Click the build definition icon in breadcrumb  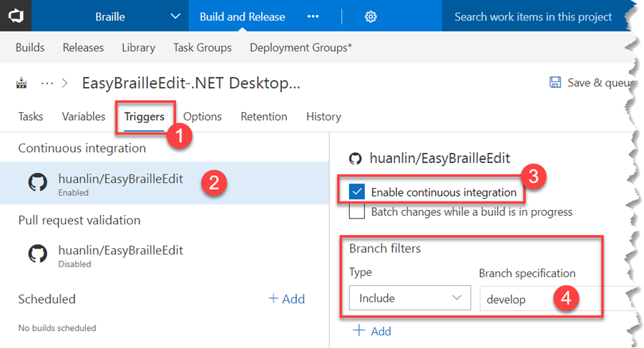coord(22,83)
